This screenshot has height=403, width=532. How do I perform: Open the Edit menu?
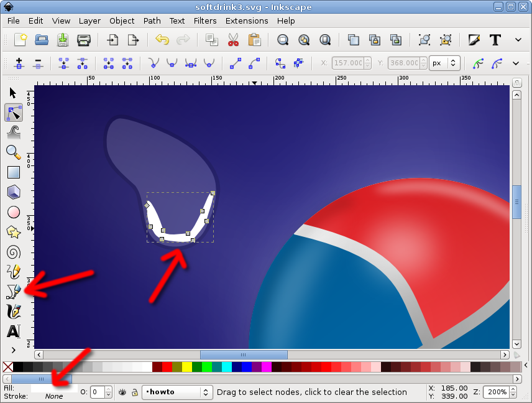tap(35, 21)
